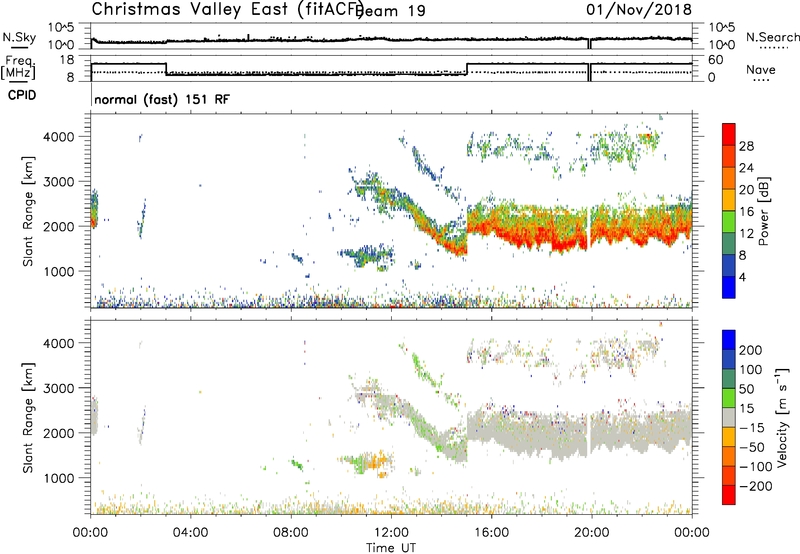800x554 pixels.
Task: Select the 'Freq. [MHz]' axis label
Action: pos(18,67)
